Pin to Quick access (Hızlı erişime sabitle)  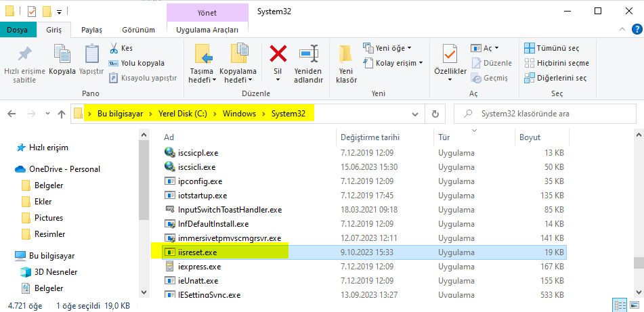(x=24, y=64)
